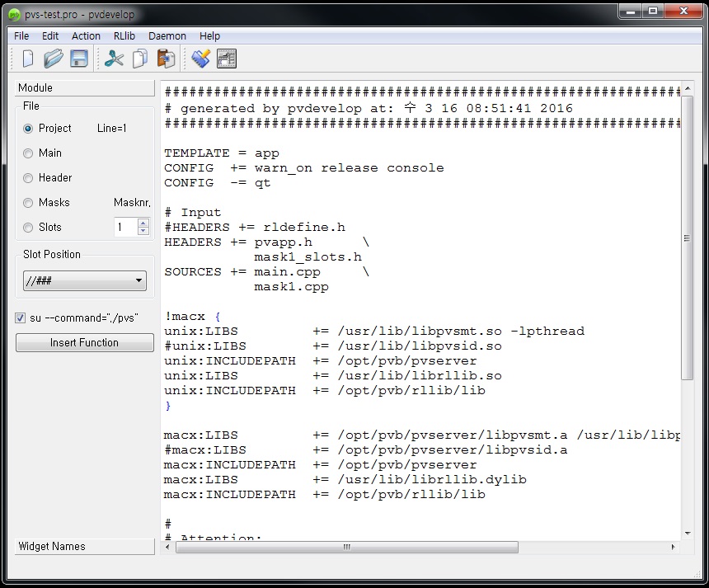Create a new file
Viewport: 709px width, 588px height.
click(27, 58)
